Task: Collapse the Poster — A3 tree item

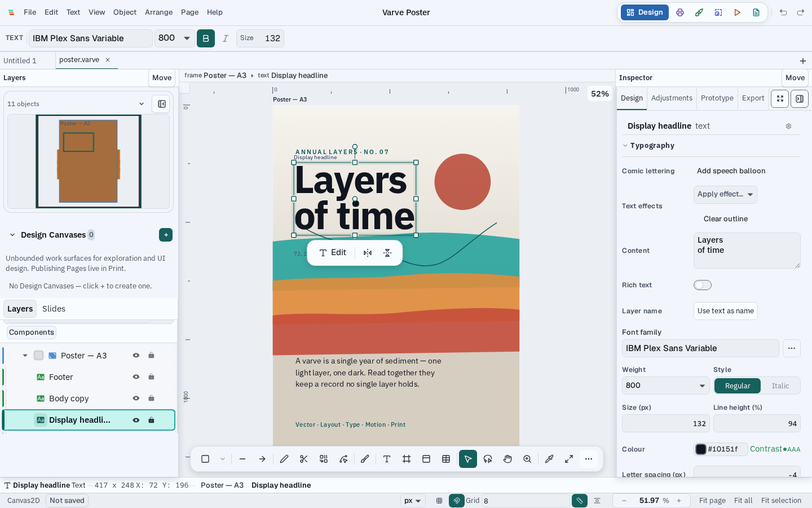Action: coord(25,356)
